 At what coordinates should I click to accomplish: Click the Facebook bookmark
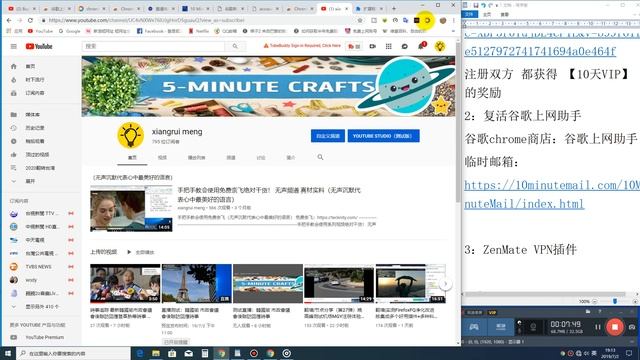[159, 31]
